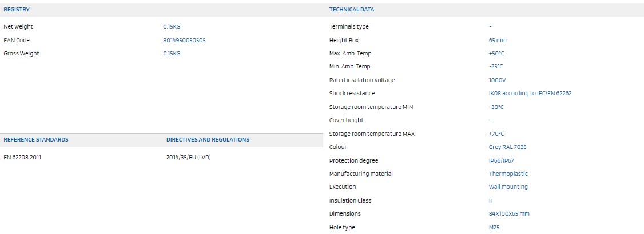This screenshot has width=644, height=234.
Task: Select the REFERENCE STANDARDS header
Action: click(36, 140)
